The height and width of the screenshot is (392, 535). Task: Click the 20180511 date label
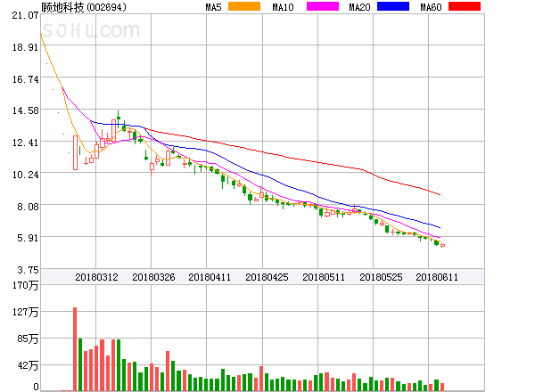[324, 277]
